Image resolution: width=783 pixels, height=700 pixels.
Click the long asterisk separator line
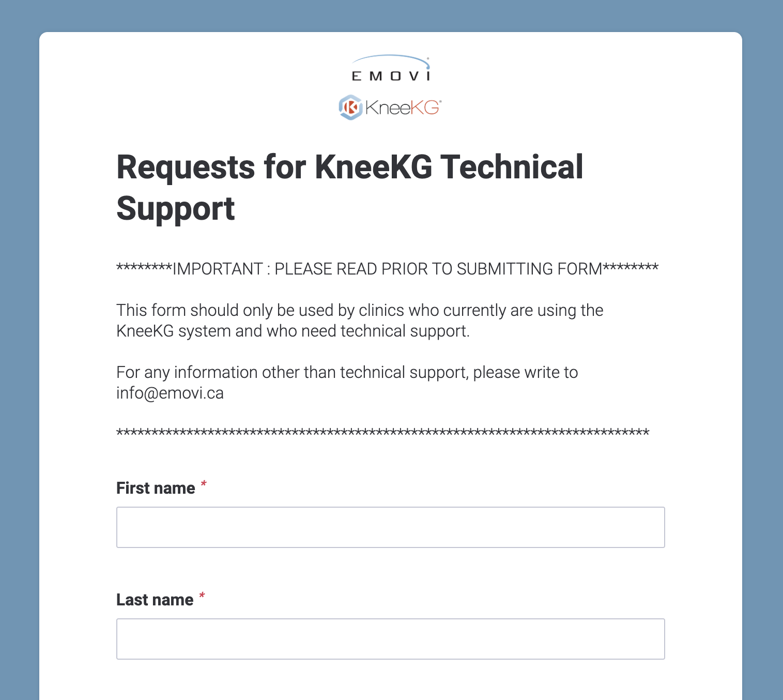pyautogui.click(x=383, y=433)
